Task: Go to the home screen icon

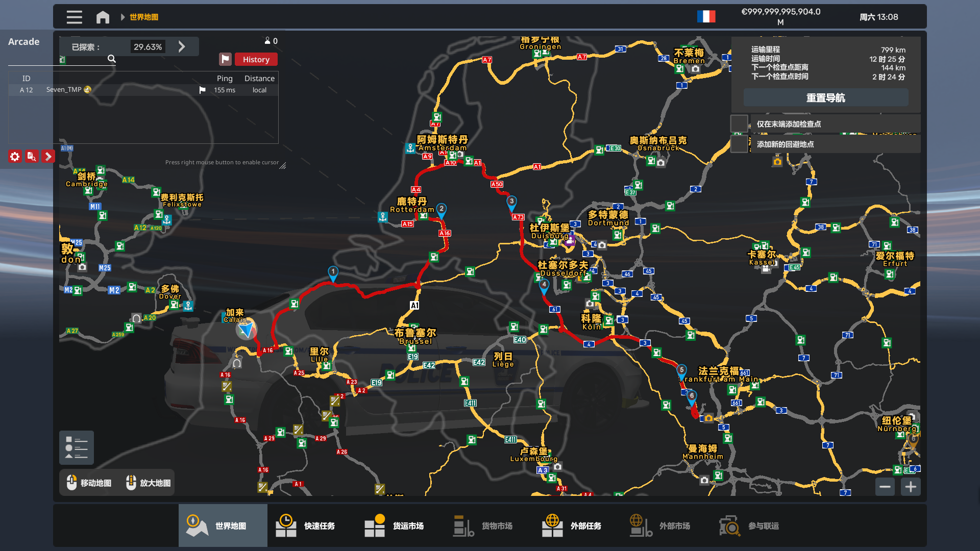Action: pyautogui.click(x=103, y=17)
